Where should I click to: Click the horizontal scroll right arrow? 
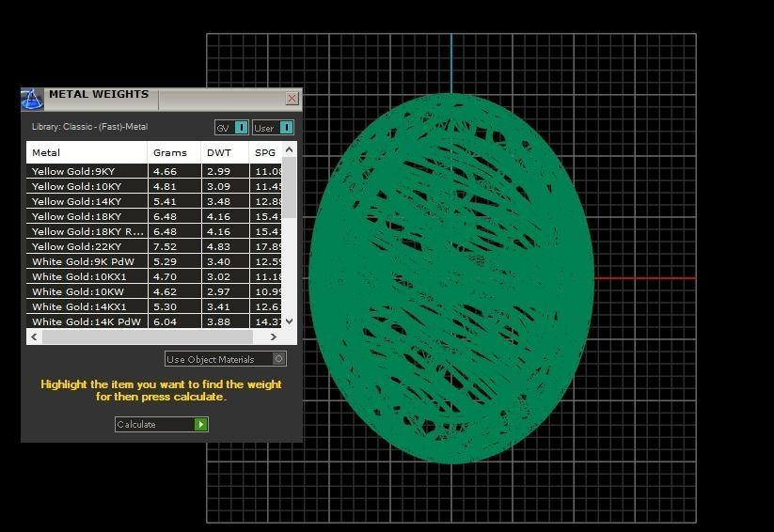tap(274, 337)
